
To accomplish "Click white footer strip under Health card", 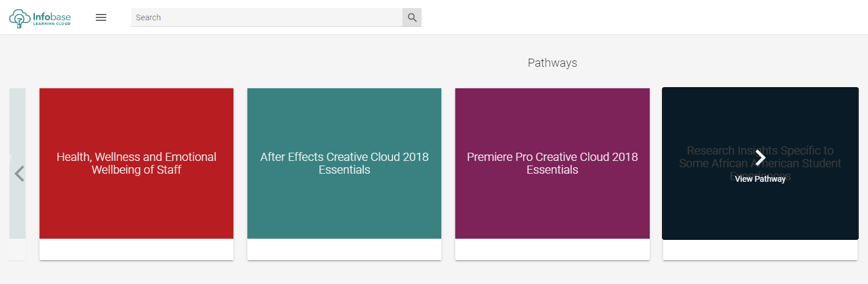I will (136, 250).
